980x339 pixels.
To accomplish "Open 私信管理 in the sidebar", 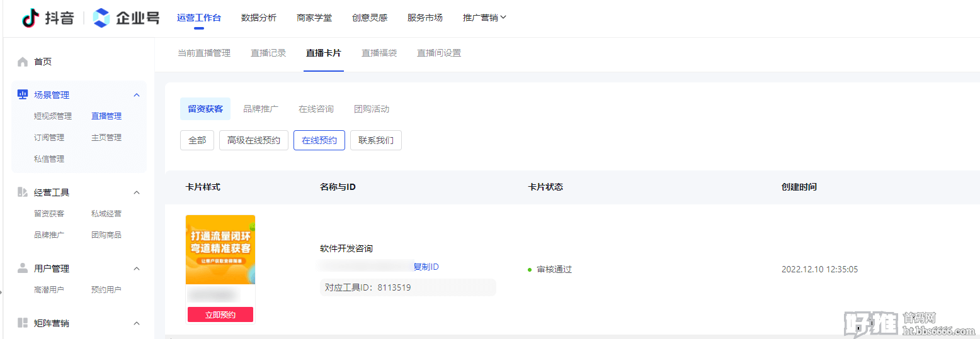I will click(49, 159).
